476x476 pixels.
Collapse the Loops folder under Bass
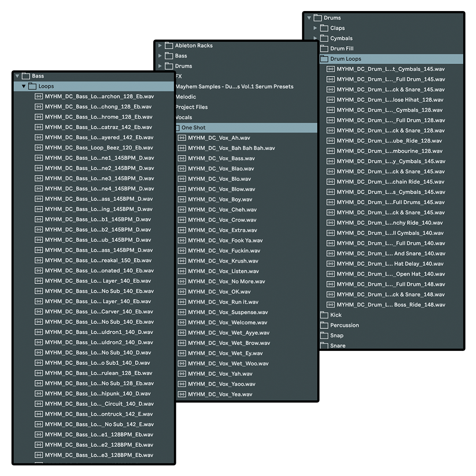click(24, 86)
